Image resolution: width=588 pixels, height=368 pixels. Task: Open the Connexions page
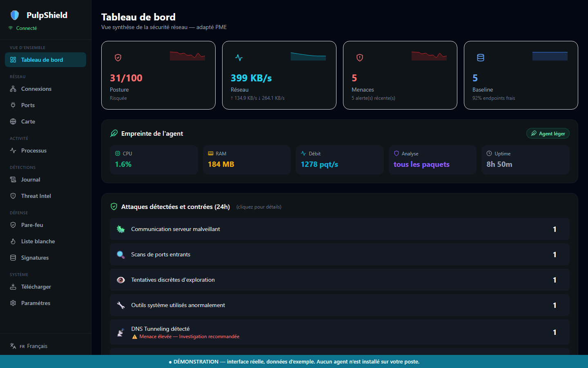point(45,89)
